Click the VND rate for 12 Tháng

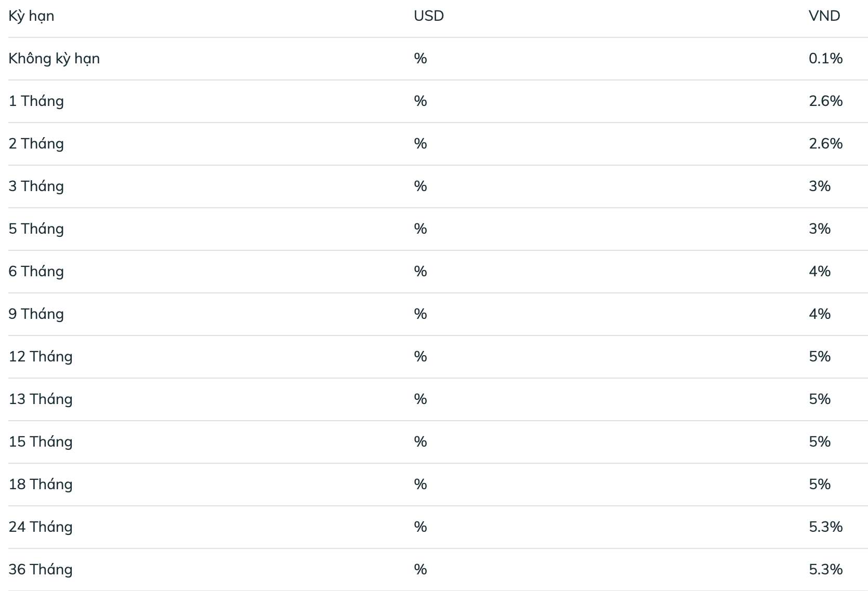click(x=819, y=357)
